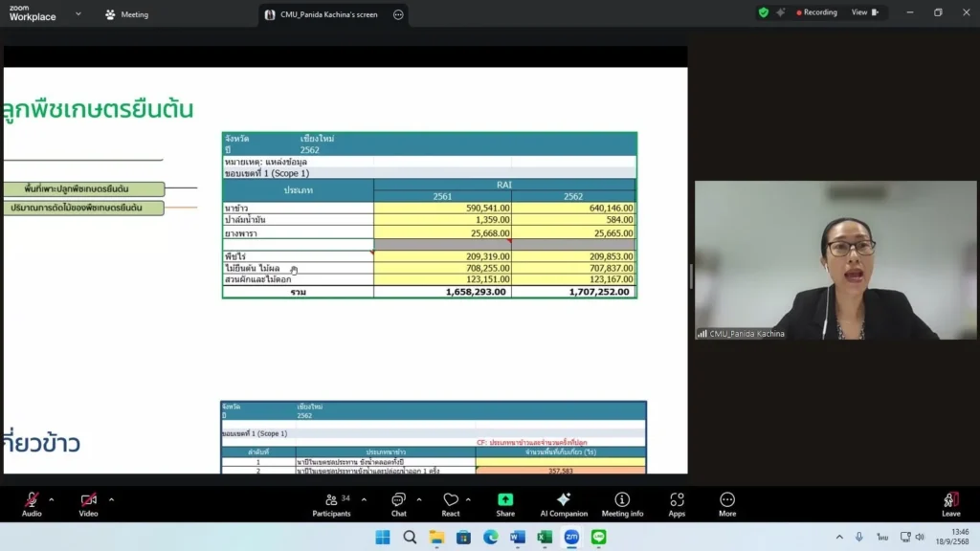Image resolution: width=980 pixels, height=551 pixels.
Task: Click the cell value 123,167.00
Action: click(573, 279)
